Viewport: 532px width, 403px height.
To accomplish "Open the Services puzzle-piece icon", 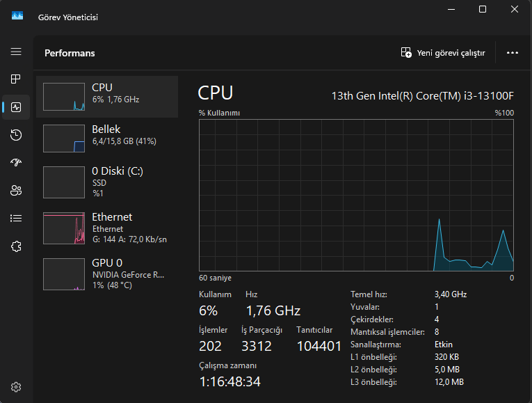I will pos(16,246).
